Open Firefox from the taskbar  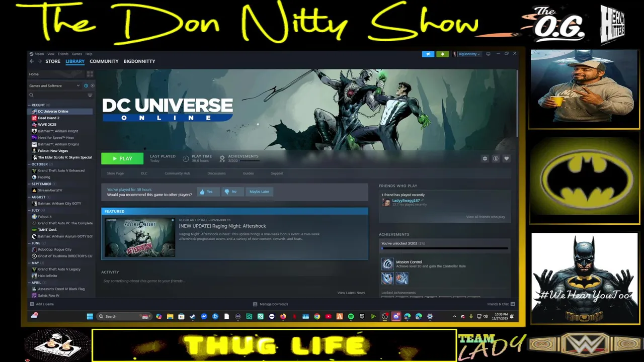283,316
